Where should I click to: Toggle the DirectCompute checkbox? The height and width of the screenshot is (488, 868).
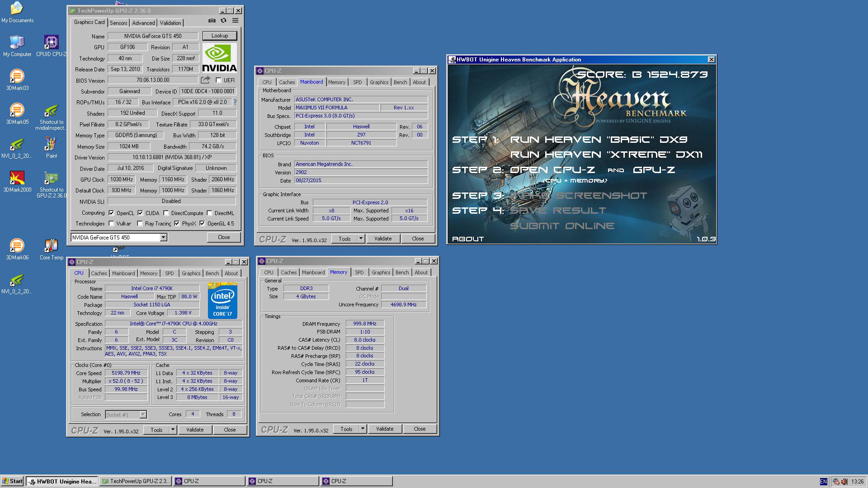(x=166, y=213)
